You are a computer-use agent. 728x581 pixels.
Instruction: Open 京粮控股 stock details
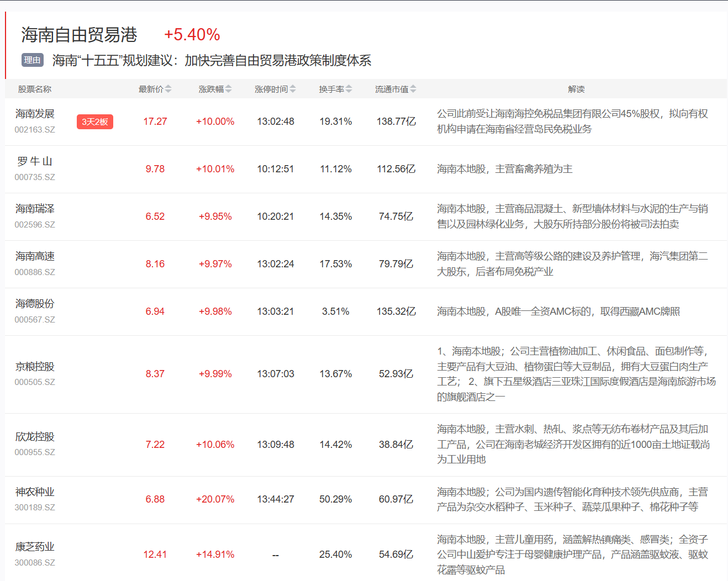point(35,367)
